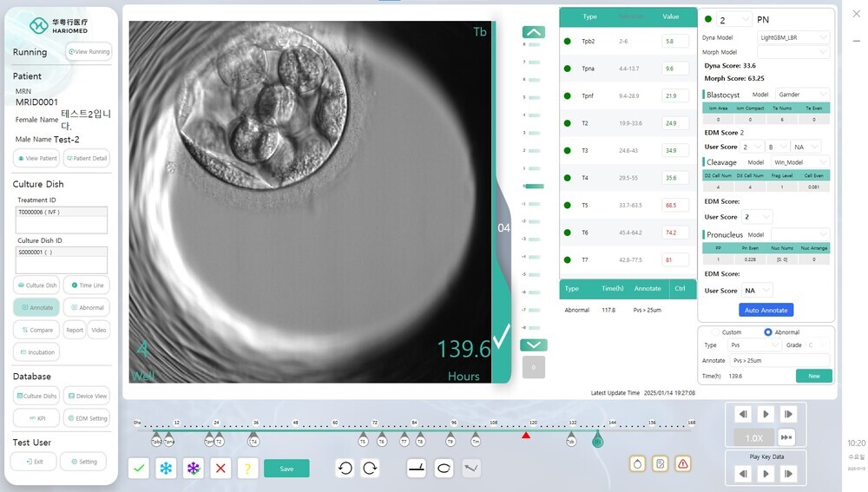The image size is (868, 492).
Task: Click the red warning triangle icon
Action: coord(683,463)
